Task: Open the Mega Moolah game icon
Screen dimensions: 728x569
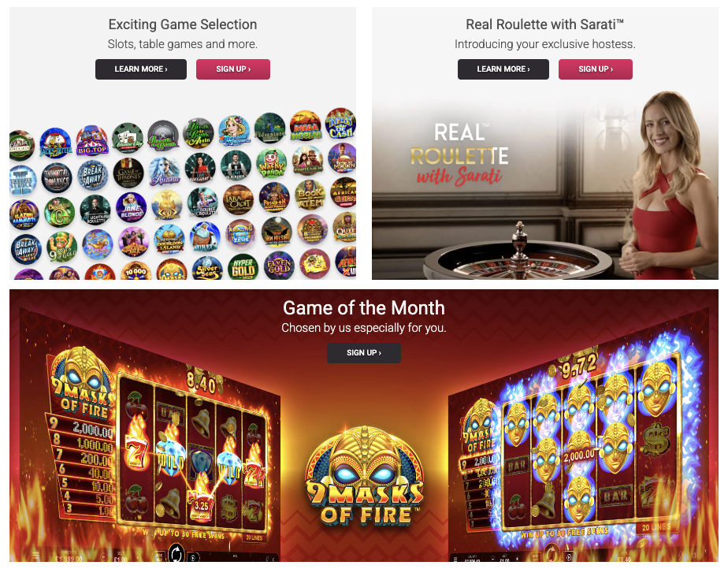Action: (x=306, y=126)
